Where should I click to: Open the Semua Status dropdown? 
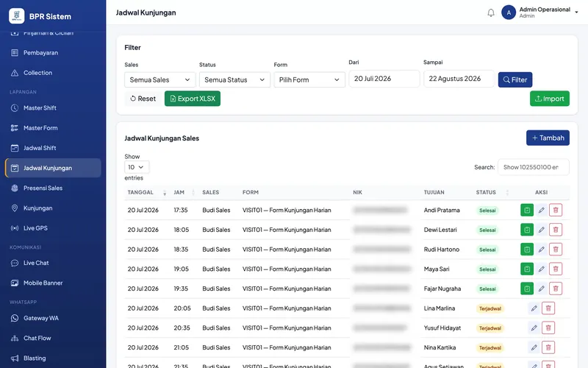(234, 79)
